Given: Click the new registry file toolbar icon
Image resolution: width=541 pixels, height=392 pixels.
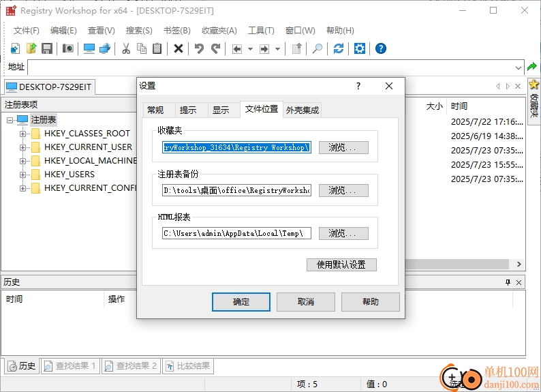Looking at the screenshot, I should (15, 48).
